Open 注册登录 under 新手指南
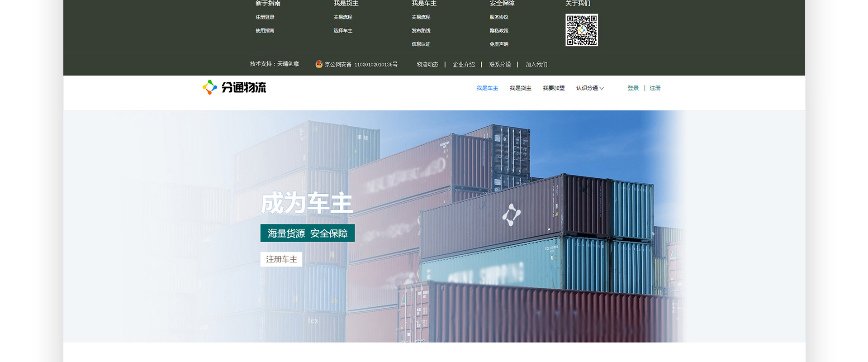Screen dimensions: 868x362 pyautogui.click(x=265, y=17)
